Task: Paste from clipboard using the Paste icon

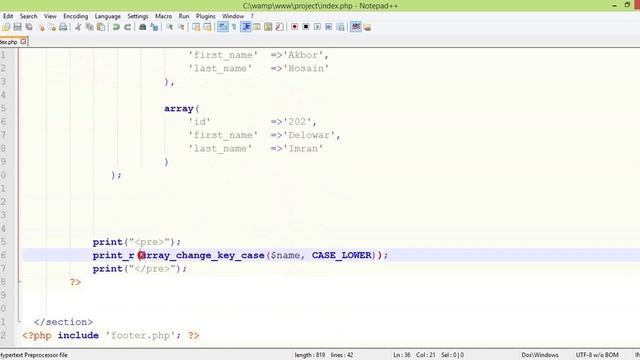Action: tap(101, 27)
